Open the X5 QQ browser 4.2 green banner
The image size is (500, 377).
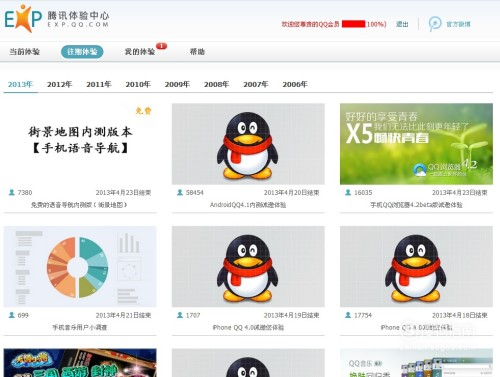pos(416,144)
